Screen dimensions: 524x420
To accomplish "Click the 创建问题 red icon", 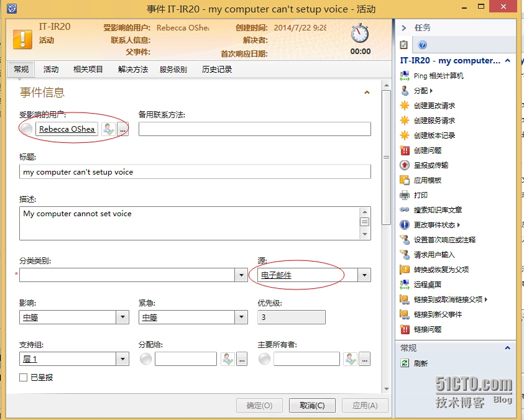I will tap(405, 150).
